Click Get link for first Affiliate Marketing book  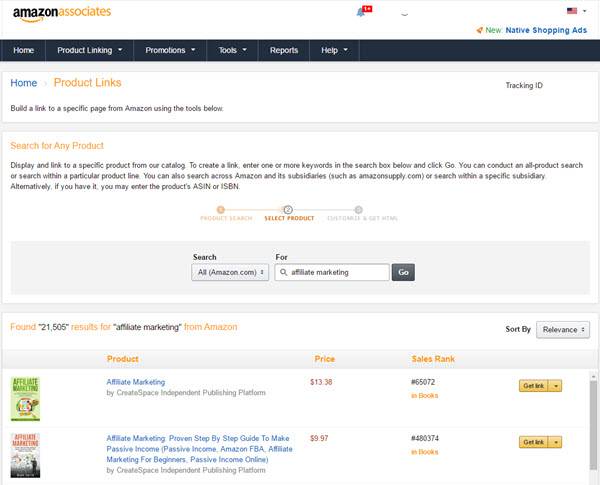coord(534,386)
